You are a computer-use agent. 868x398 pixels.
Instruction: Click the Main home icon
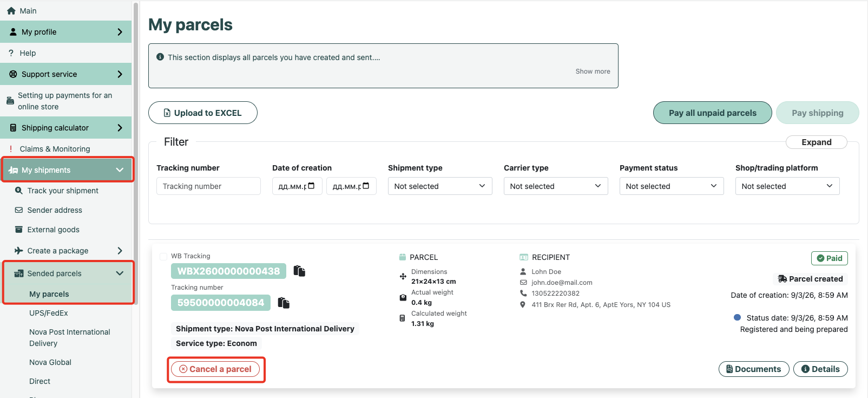[11, 11]
